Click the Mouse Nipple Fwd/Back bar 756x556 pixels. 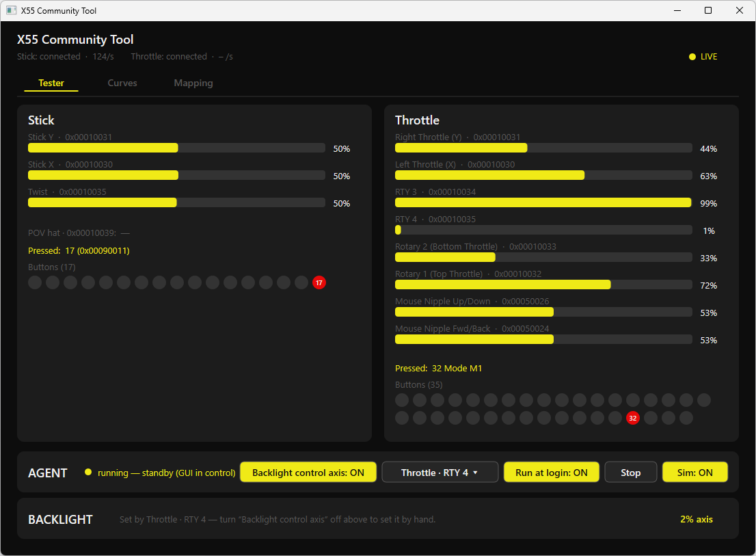(543, 339)
